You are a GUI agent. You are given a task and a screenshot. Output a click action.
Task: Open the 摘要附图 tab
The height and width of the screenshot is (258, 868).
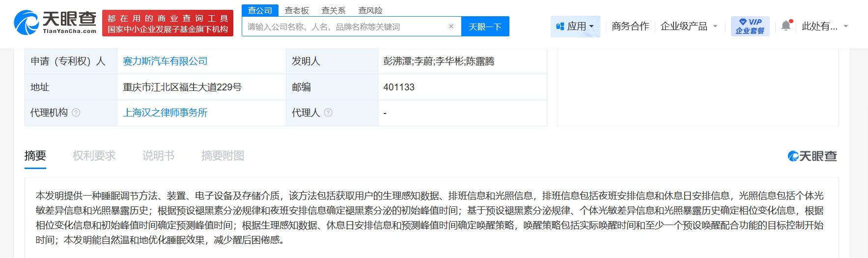(223, 156)
